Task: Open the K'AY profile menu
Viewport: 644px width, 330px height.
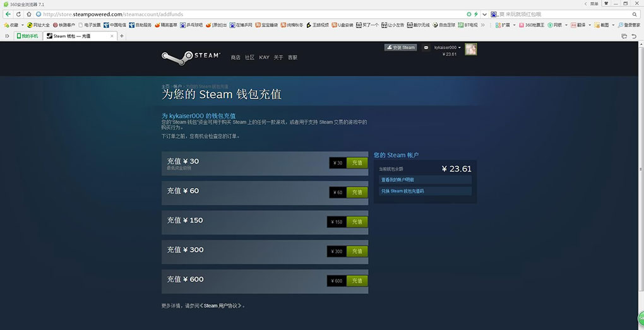Action: [x=264, y=57]
